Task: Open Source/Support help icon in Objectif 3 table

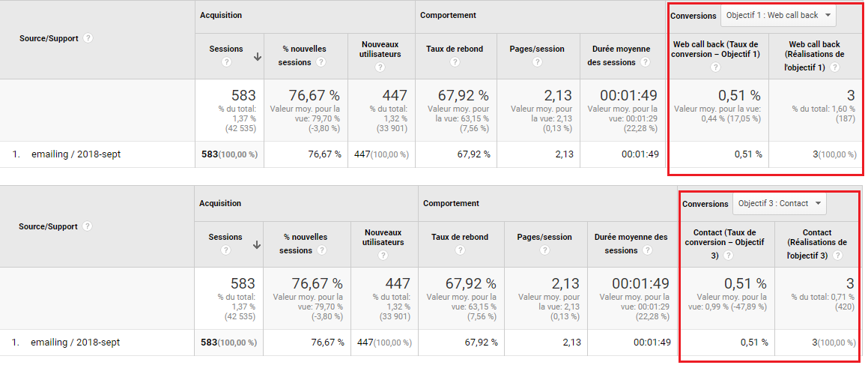Action: point(87,226)
